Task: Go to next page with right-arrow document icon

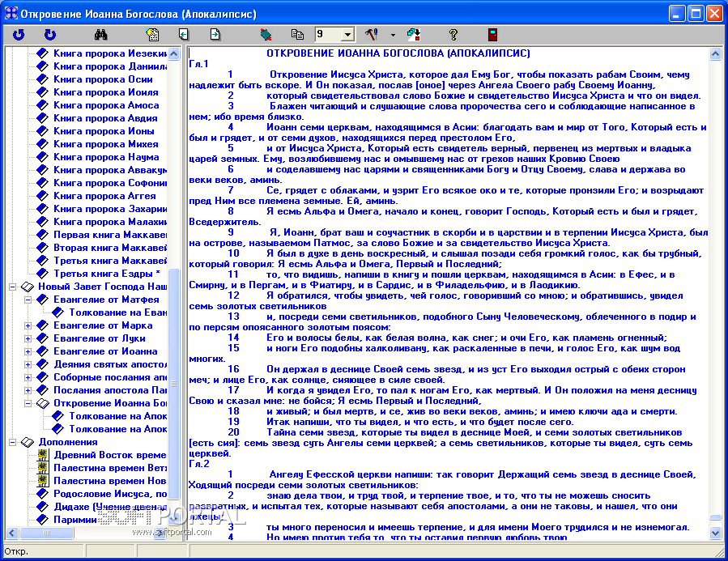Action: click(215, 34)
